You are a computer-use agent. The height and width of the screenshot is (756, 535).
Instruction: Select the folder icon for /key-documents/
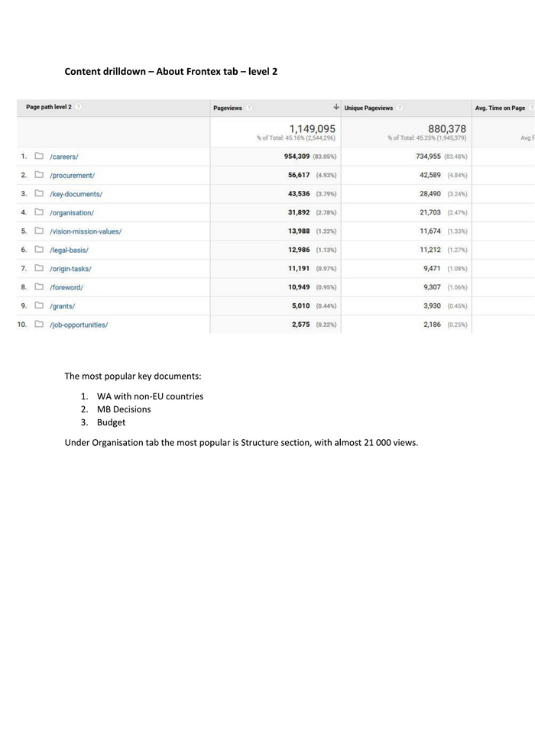pos(39,194)
